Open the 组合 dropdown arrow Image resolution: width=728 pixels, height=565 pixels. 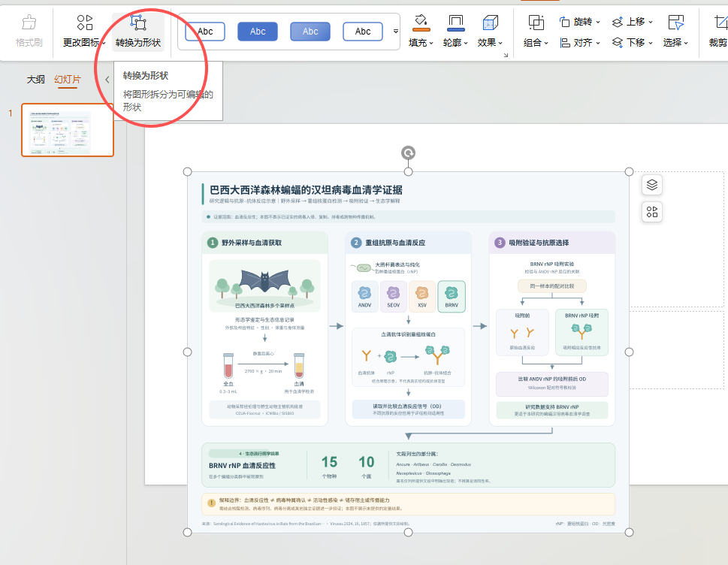pos(546,43)
